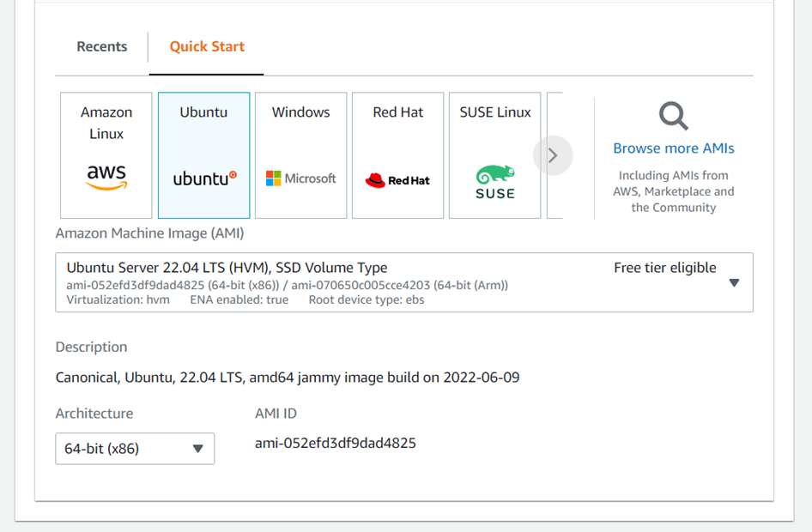812x532 pixels.
Task: Click the Amazon Machine Image (AMI) label
Action: click(x=149, y=233)
